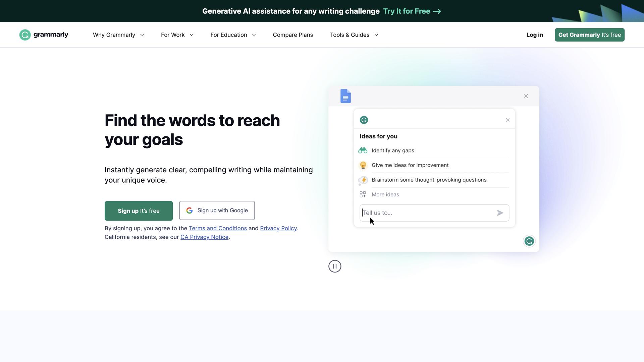The width and height of the screenshot is (644, 362).
Task: Open the Compare Plans page
Action: coord(292,35)
